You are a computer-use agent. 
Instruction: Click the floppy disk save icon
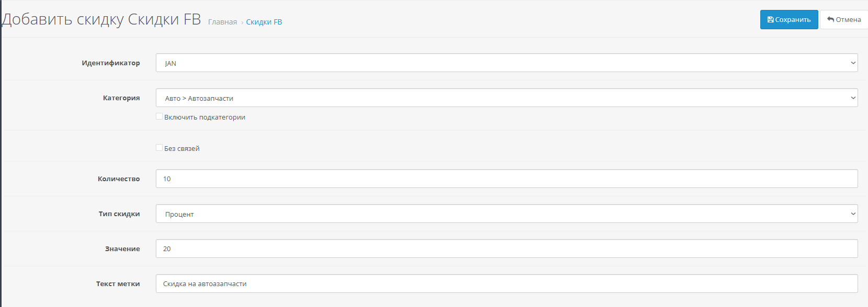pos(770,20)
